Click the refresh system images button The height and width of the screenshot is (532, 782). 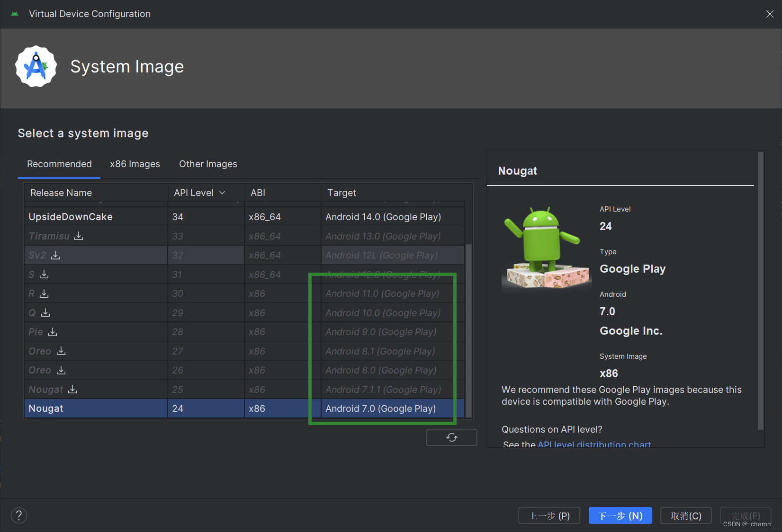(x=451, y=437)
